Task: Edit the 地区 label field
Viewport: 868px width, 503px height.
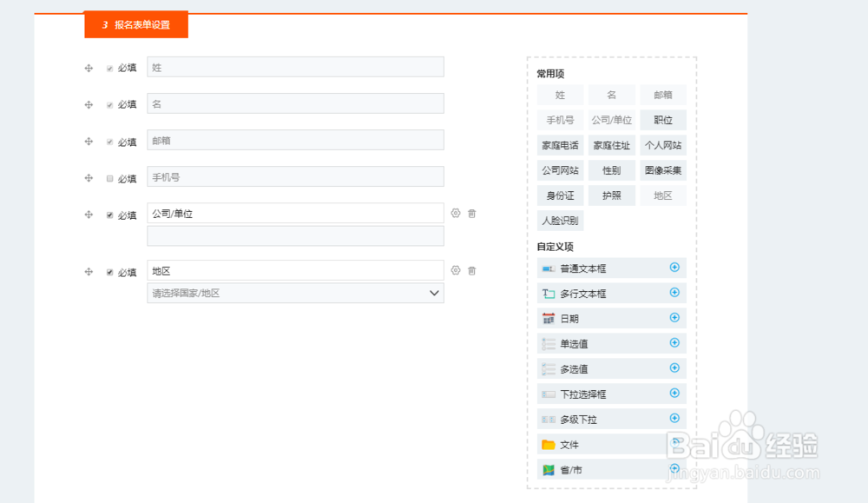Action: 295,270
